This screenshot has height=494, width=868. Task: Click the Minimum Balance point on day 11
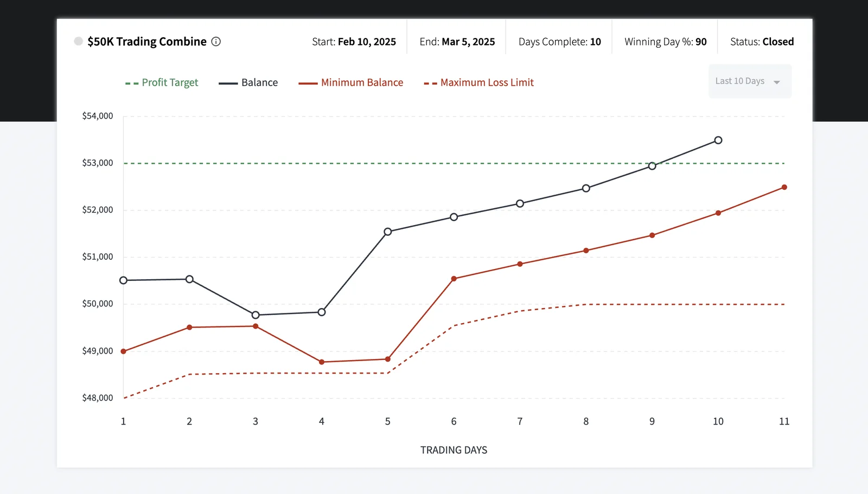[x=784, y=188]
